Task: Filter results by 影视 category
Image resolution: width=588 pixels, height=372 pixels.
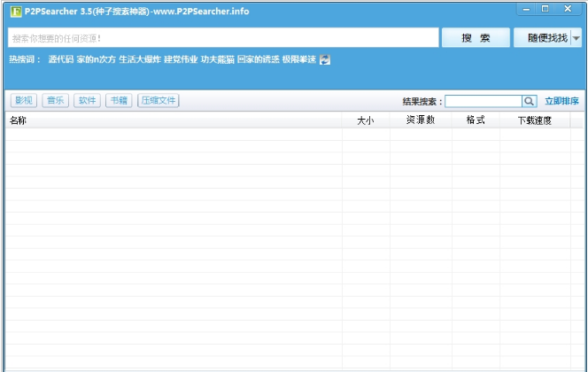Action: pyautogui.click(x=24, y=100)
